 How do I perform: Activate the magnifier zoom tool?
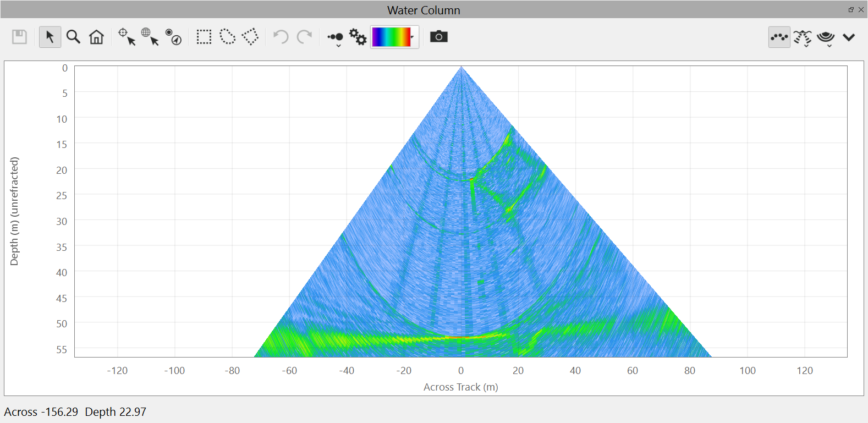coord(73,37)
